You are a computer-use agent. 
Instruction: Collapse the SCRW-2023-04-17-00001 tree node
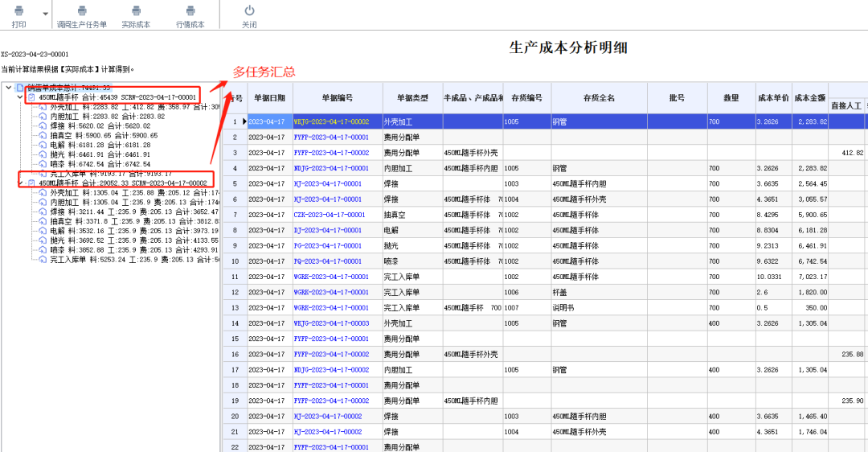20,97
